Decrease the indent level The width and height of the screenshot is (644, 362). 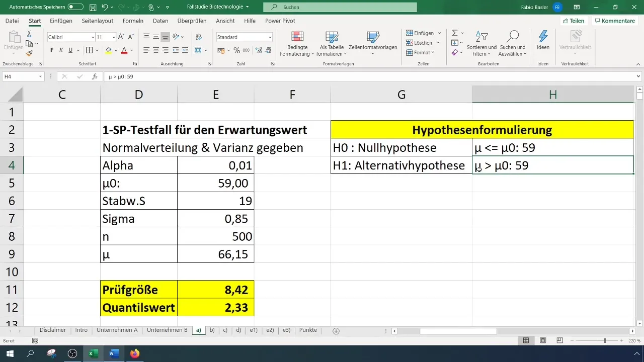pos(176,50)
